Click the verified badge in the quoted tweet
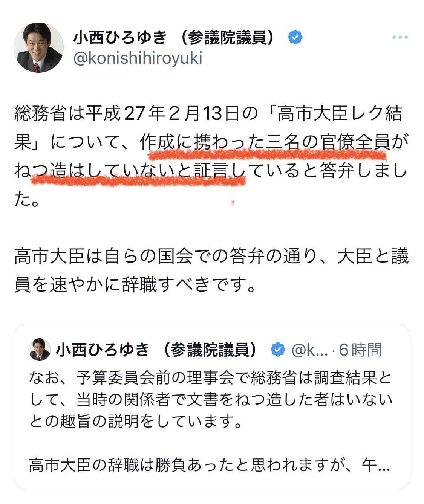The width and height of the screenshot is (424, 504). (x=278, y=350)
